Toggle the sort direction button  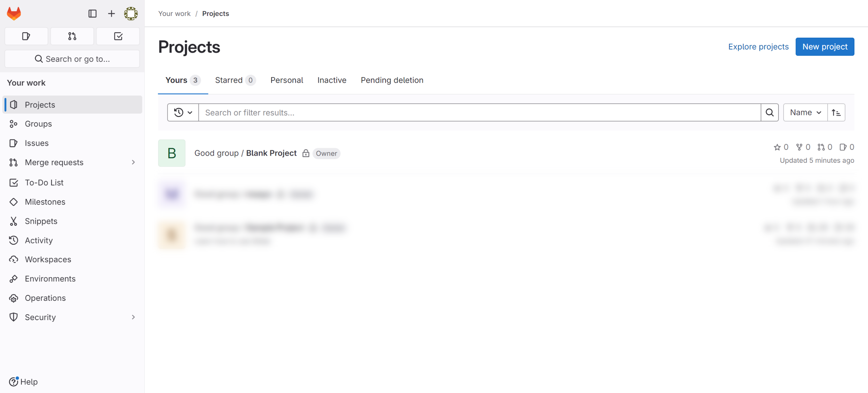pyautogui.click(x=836, y=113)
